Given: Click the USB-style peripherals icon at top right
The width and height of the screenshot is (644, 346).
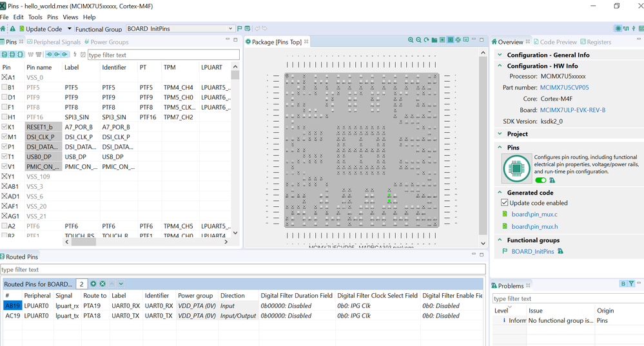Looking at the screenshot, I should (633, 28).
